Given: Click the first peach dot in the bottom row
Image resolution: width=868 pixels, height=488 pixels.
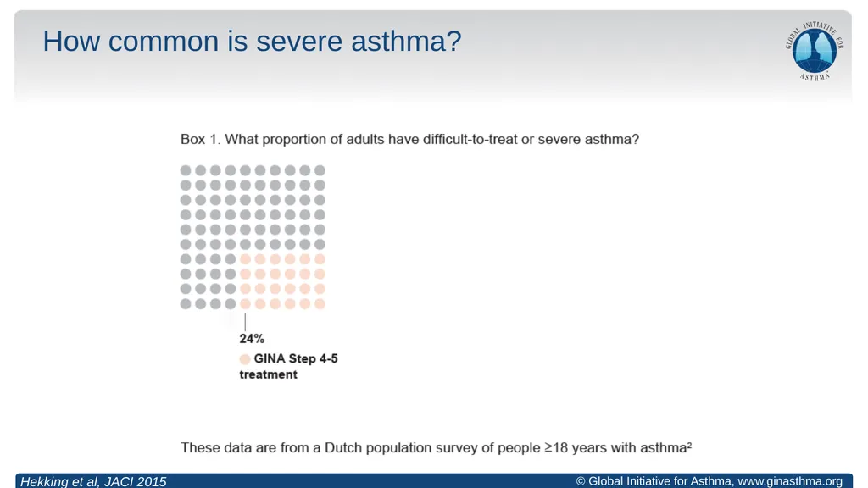Looking at the screenshot, I should tap(245, 304).
